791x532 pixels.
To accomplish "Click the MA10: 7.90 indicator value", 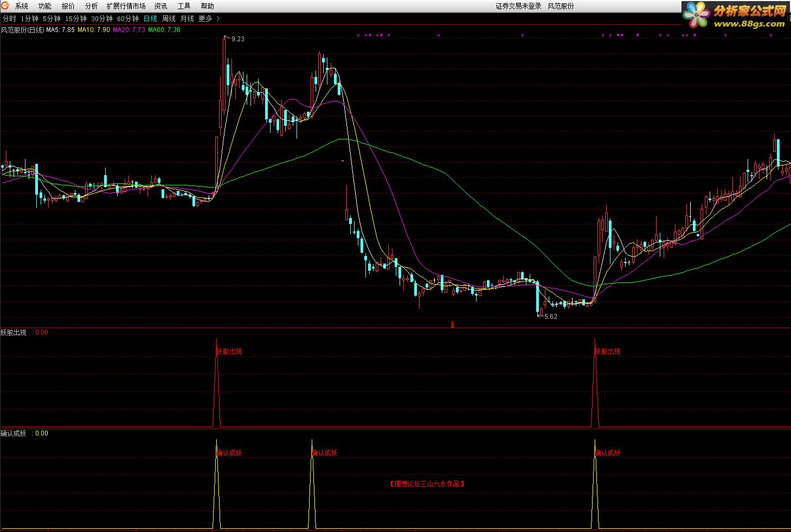I will [x=94, y=30].
